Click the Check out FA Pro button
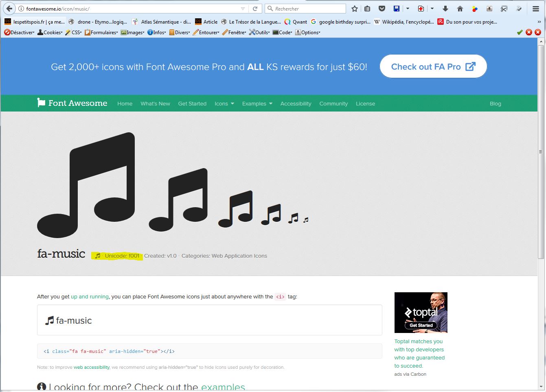 [x=433, y=66]
